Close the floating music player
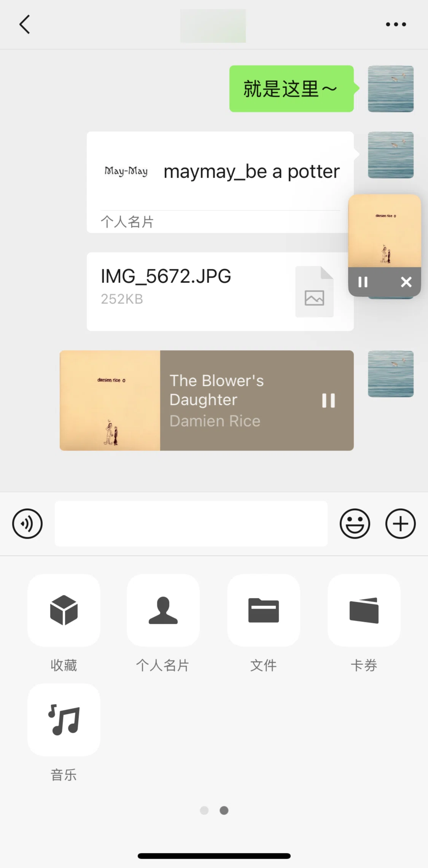Viewport: 428px width, 868px height. (x=406, y=282)
